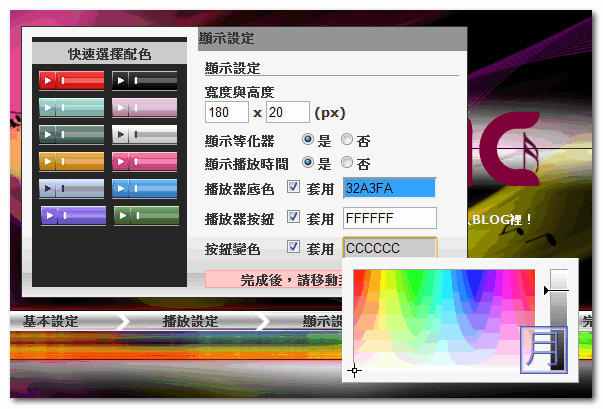Pick the hot pink player preset

(x=145, y=161)
